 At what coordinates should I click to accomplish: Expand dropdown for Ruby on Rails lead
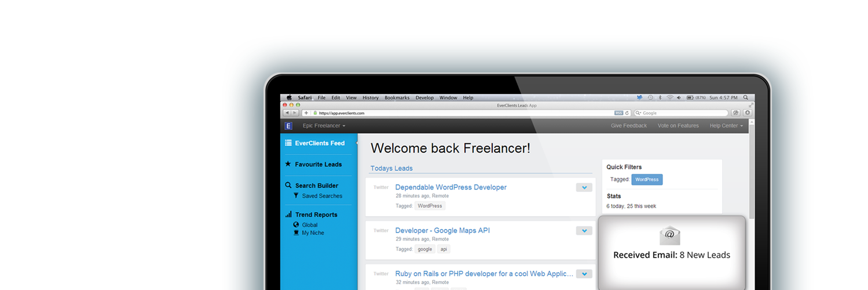(584, 274)
